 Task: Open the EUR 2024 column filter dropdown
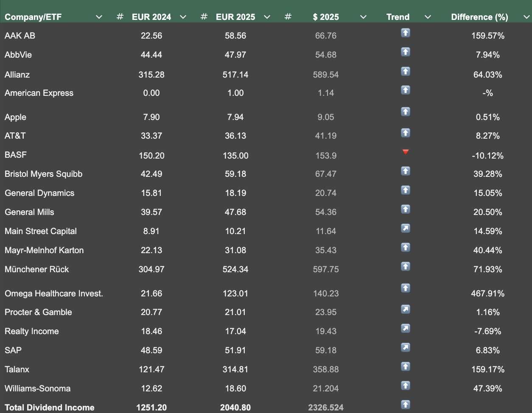tap(183, 17)
